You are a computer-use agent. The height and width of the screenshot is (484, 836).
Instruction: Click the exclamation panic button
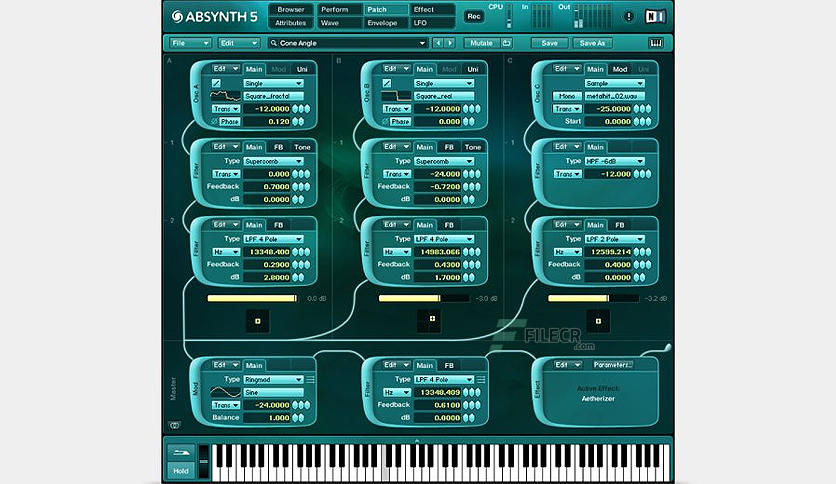(x=629, y=17)
